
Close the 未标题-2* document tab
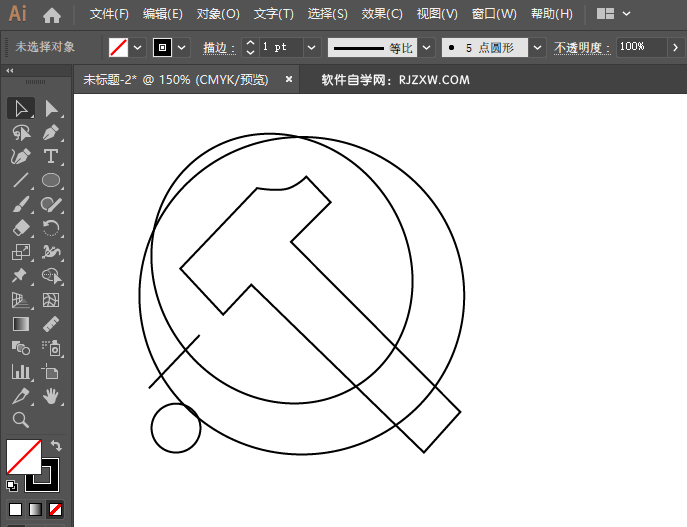[x=289, y=79]
